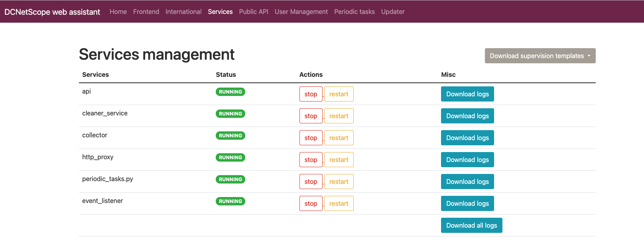The image size is (644, 244).
Task: Open Periodic tasks page
Action: [354, 12]
